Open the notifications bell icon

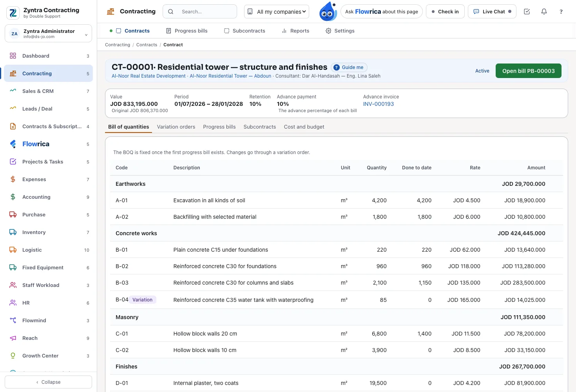coord(544,12)
